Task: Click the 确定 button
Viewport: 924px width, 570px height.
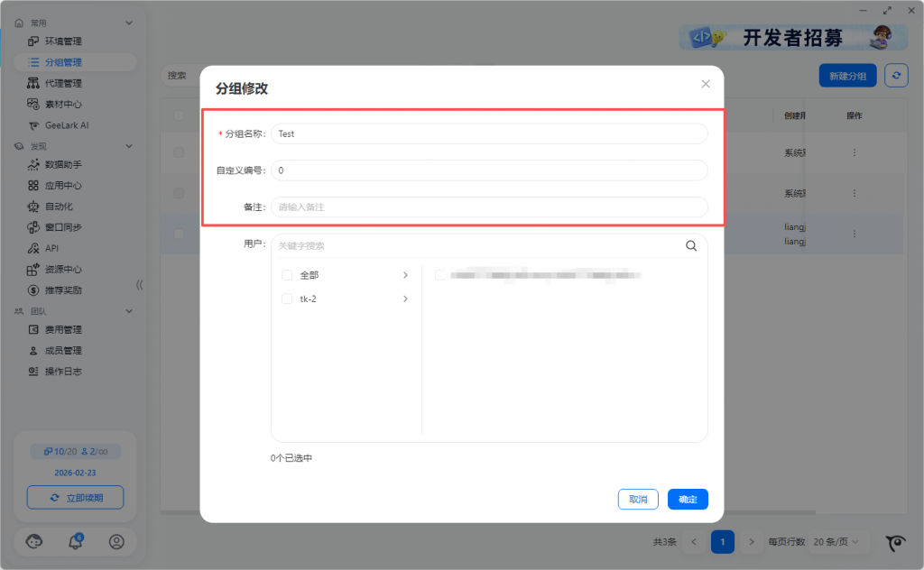Action: pyautogui.click(x=688, y=499)
